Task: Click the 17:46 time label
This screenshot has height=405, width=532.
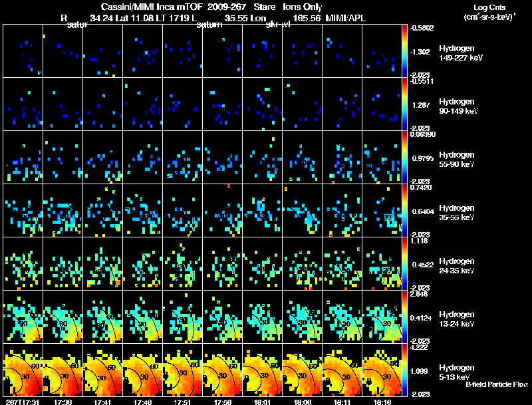Action: pos(142,402)
